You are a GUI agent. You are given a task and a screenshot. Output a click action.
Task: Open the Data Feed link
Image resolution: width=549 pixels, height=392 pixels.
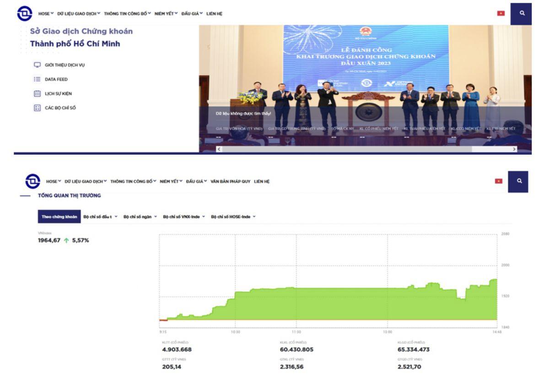pos(56,79)
